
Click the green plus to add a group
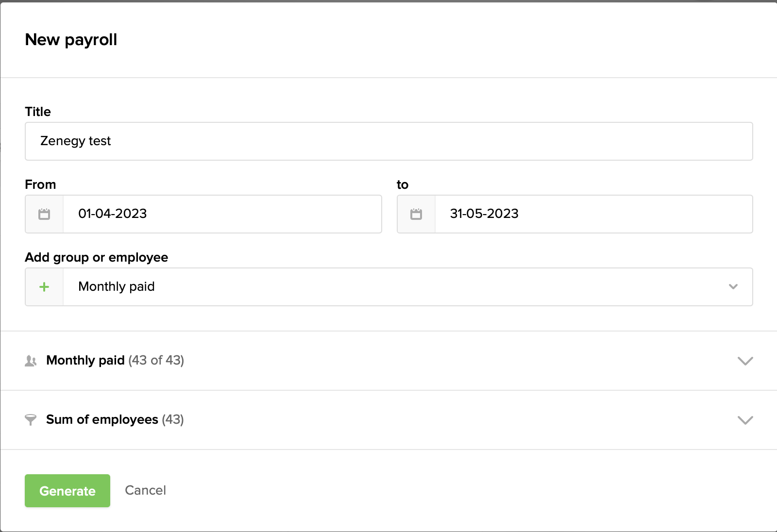(x=44, y=287)
